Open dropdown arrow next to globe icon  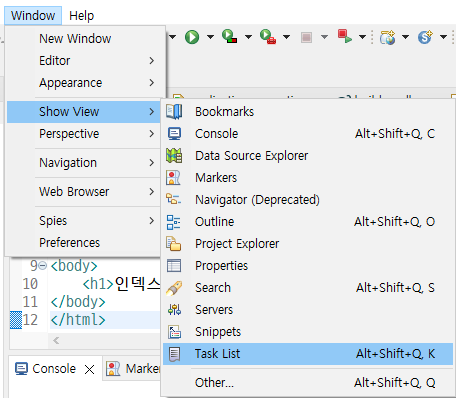click(x=405, y=37)
